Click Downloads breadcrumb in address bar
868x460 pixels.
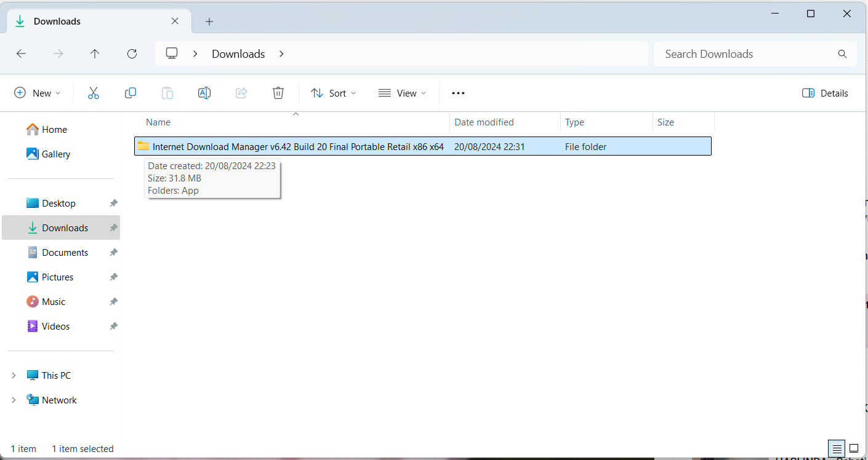tap(238, 54)
